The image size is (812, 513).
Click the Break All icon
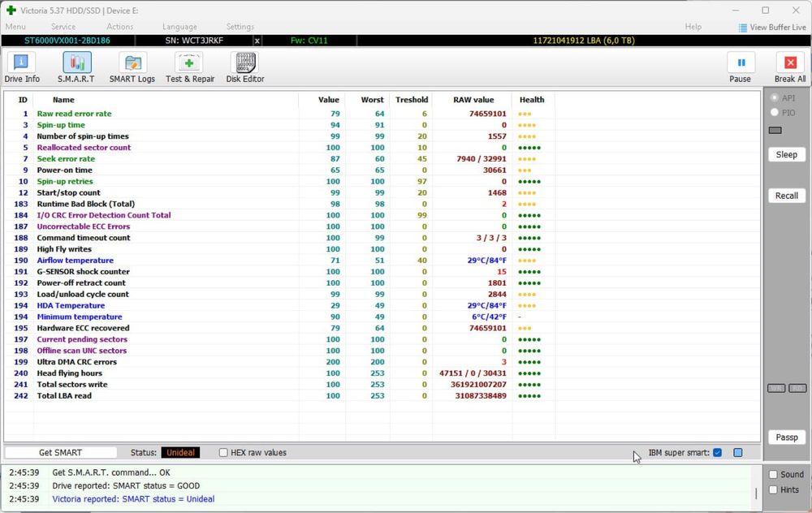pos(789,67)
